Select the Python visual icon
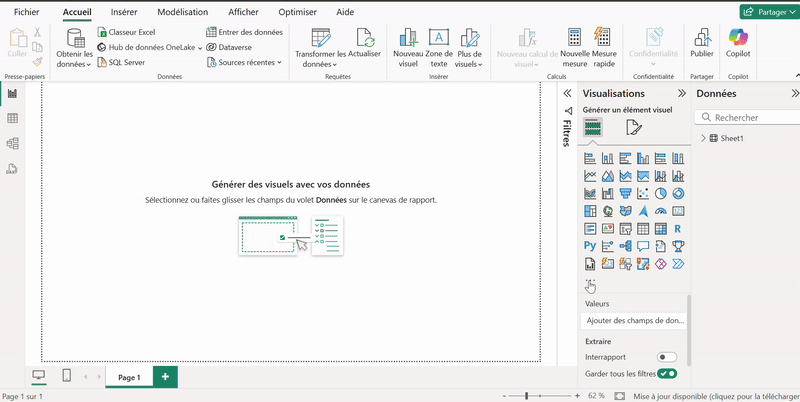The width and height of the screenshot is (800, 402). [x=590, y=246]
